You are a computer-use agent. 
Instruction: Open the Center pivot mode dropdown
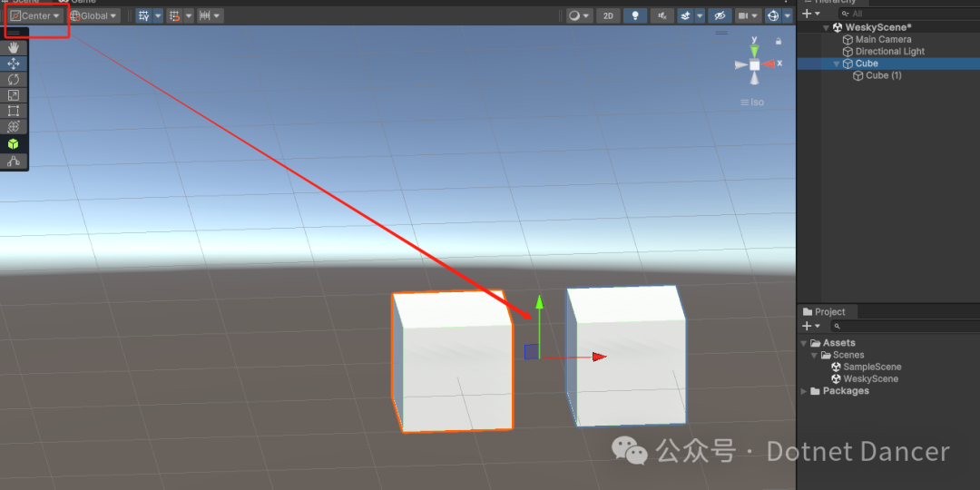pyautogui.click(x=35, y=15)
